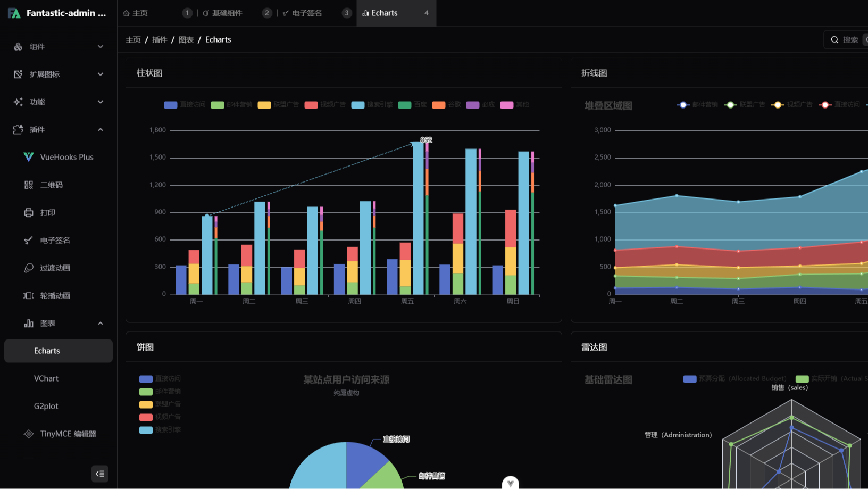
Task: Toggle 直接访问 in the line chart legend
Action: (839, 105)
